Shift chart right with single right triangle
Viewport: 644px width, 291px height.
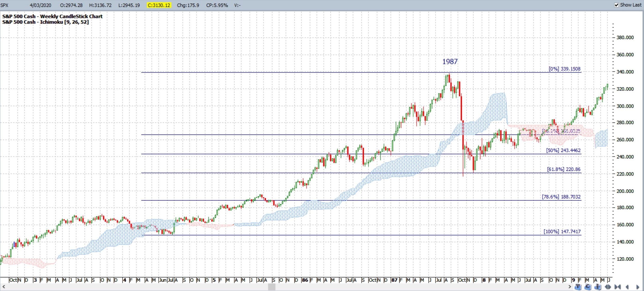638,287
